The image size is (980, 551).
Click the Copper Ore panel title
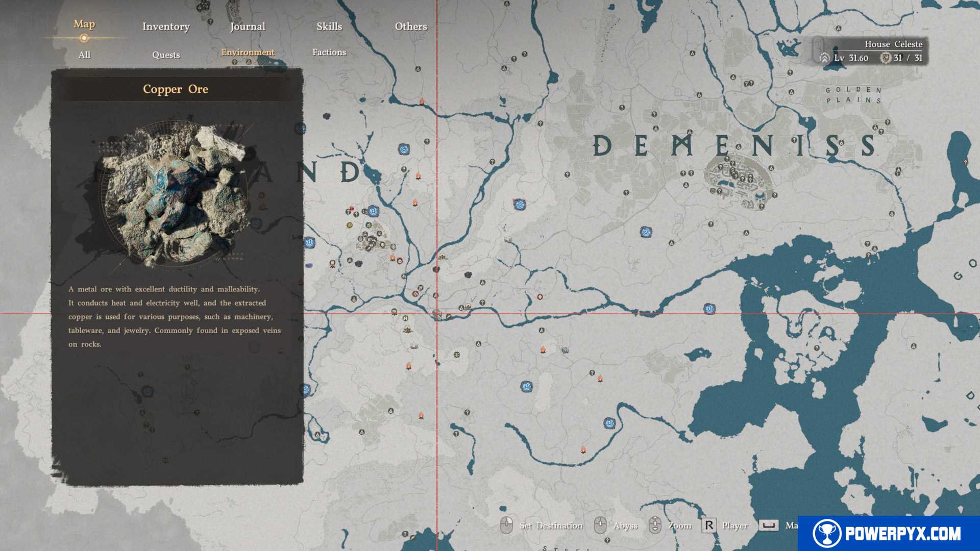pos(176,89)
